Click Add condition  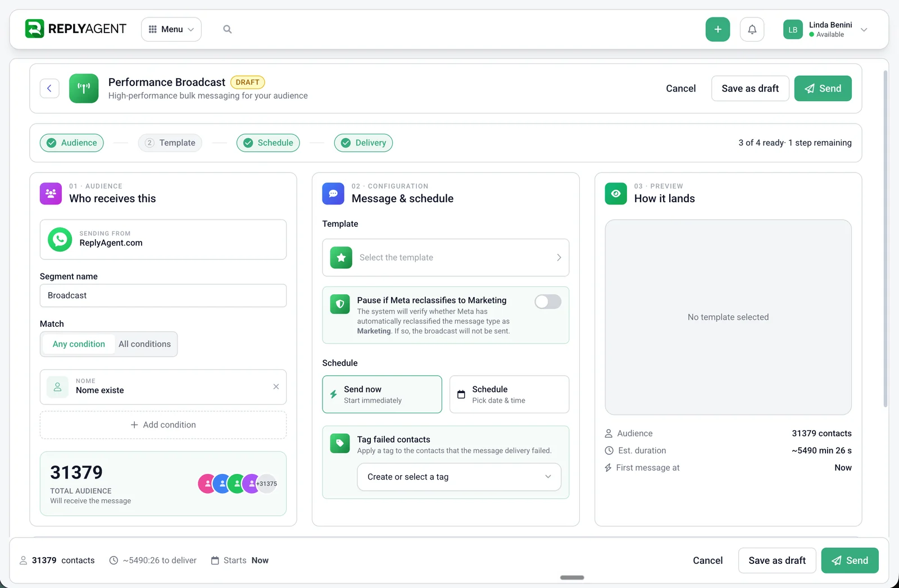tap(163, 425)
